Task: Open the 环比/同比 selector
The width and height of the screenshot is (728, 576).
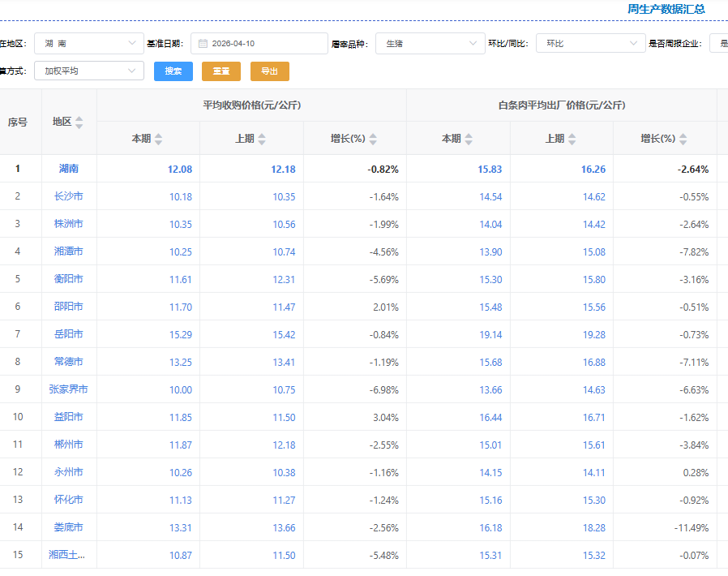Action: pos(589,44)
